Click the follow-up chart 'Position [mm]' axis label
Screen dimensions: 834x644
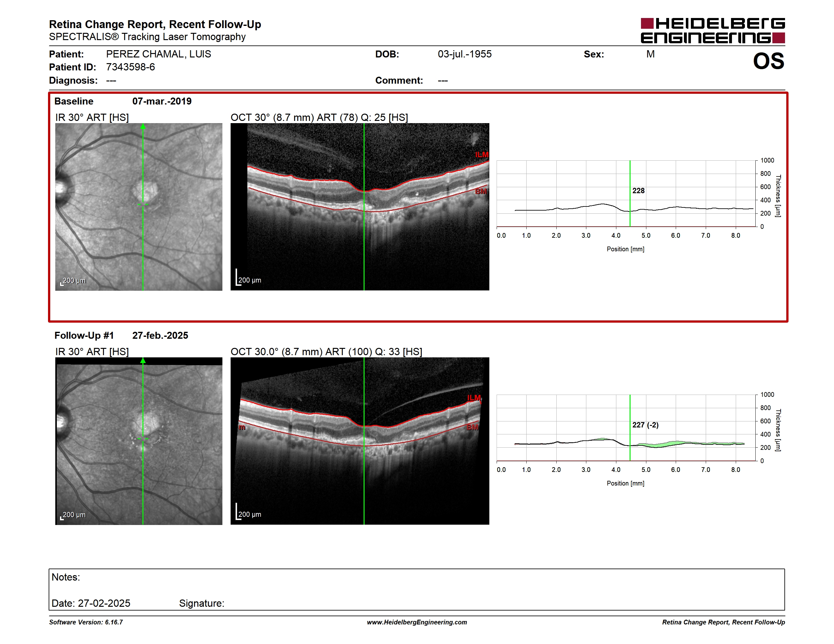click(625, 483)
